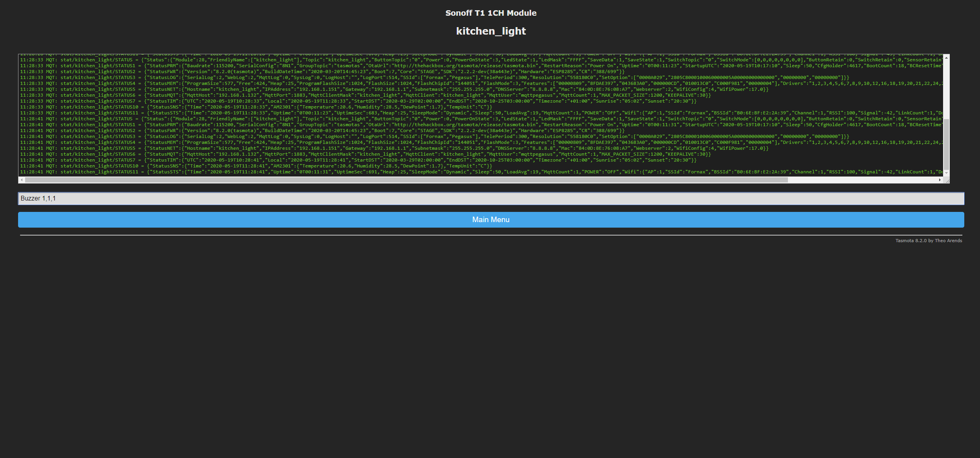This screenshot has width=980, height=458.
Task: Click the 11:28:41 STATUS7 StatusTIM log line
Action: click(358, 160)
